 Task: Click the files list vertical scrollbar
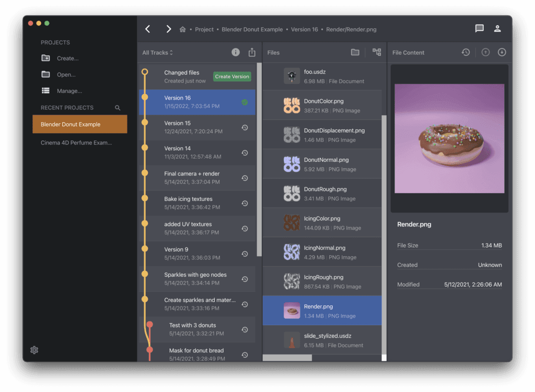(x=384, y=234)
